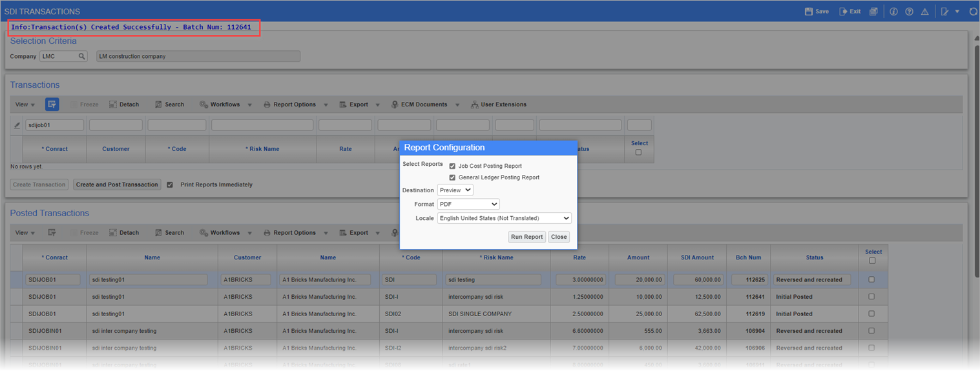Expand Report Options arrow in Transactions toolbar
This screenshot has height=371, width=980.
[x=326, y=105]
